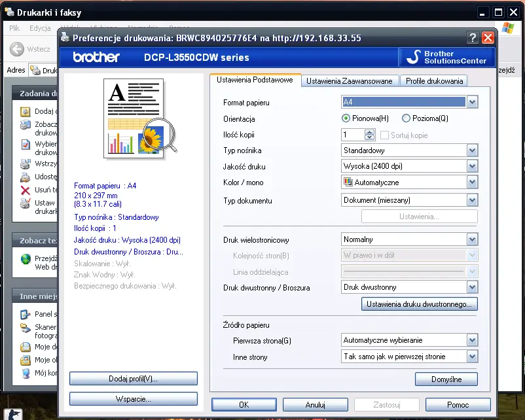Open Brother Solutions Center
Screen dimensions: 525x420
pos(447,58)
